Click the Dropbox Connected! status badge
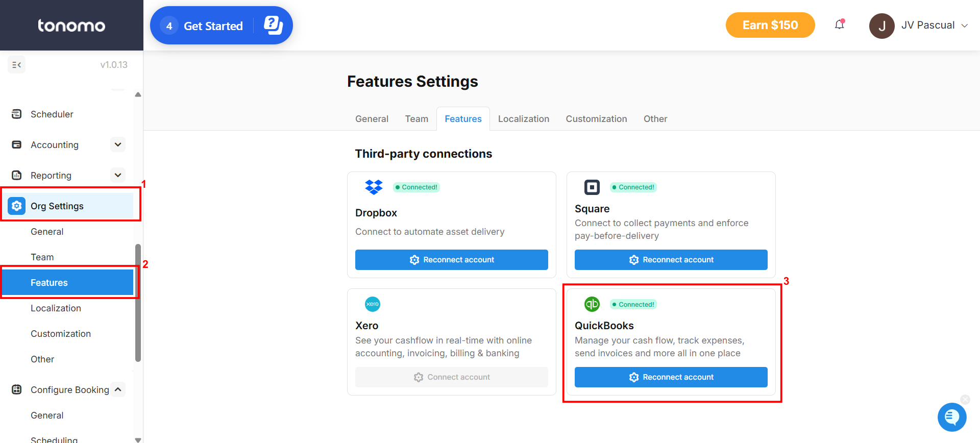 click(416, 187)
